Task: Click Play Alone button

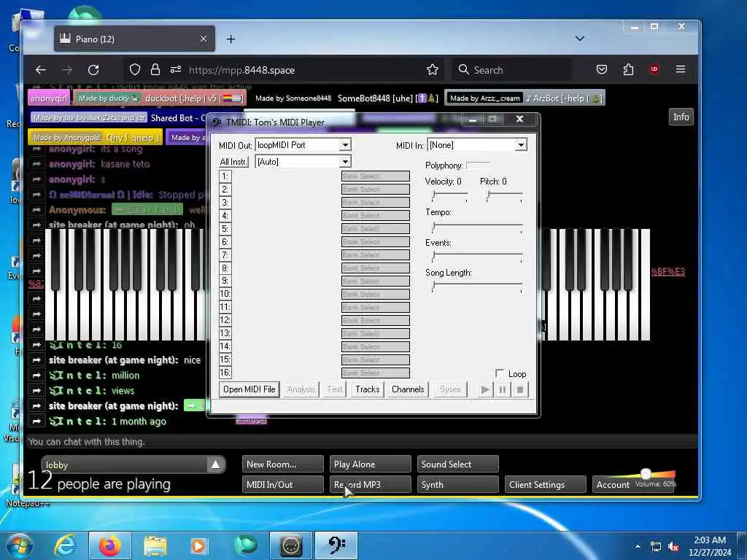Action: coord(370,464)
